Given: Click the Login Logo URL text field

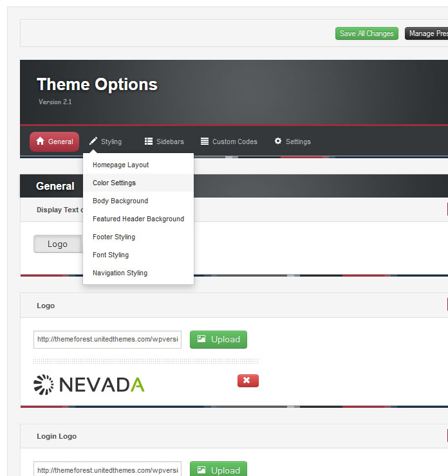Looking at the screenshot, I should click(107, 470).
